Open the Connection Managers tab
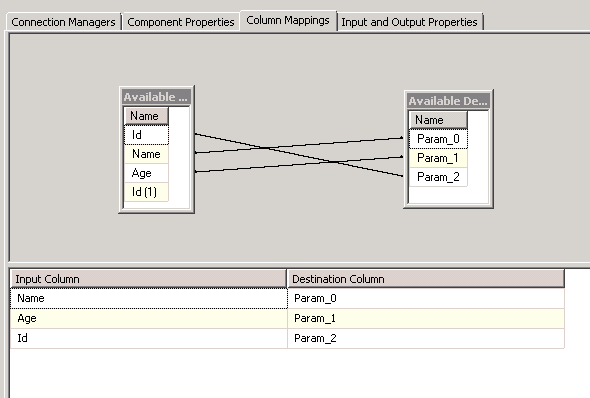590x398 pixels. tap(63, 22)
